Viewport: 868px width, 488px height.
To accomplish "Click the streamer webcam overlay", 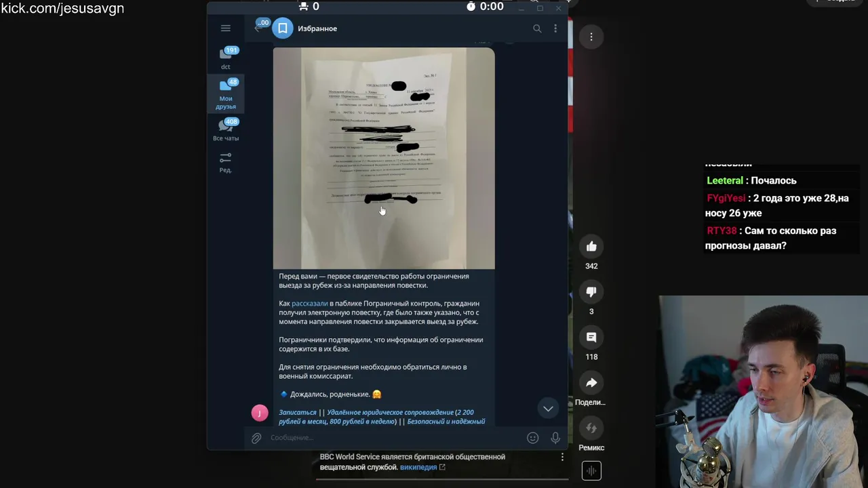I will pos(764,392).
